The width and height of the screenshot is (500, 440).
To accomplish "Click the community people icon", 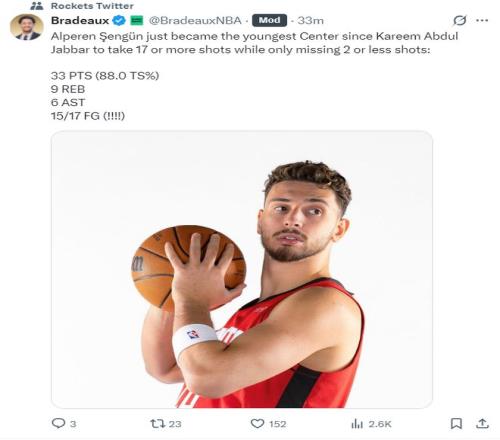I will (x=37, y=6).
